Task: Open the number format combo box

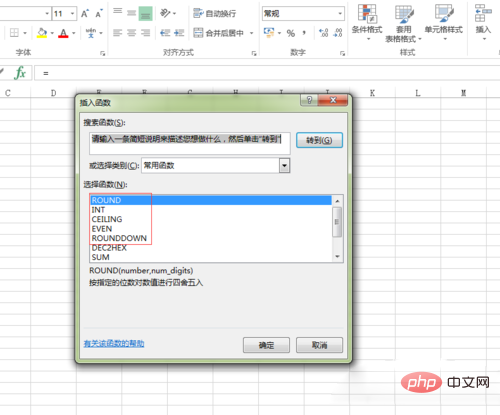Action: (303, 14)
